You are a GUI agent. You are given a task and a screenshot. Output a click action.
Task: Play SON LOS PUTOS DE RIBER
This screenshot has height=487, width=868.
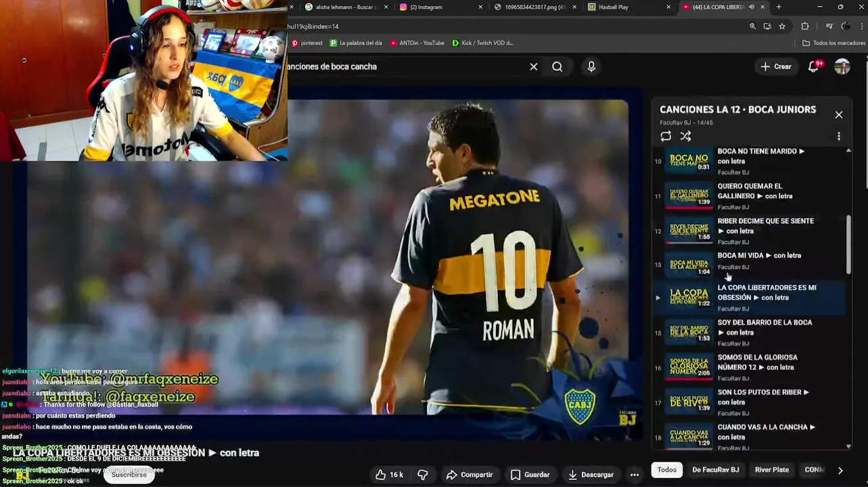(750, 402)
